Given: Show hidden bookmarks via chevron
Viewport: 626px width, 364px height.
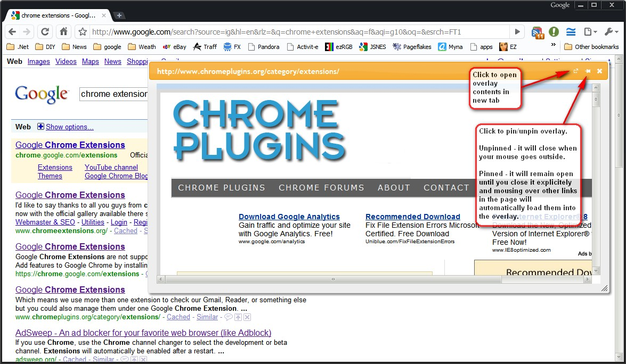Looking at the screenshot, I should point(553,45).
